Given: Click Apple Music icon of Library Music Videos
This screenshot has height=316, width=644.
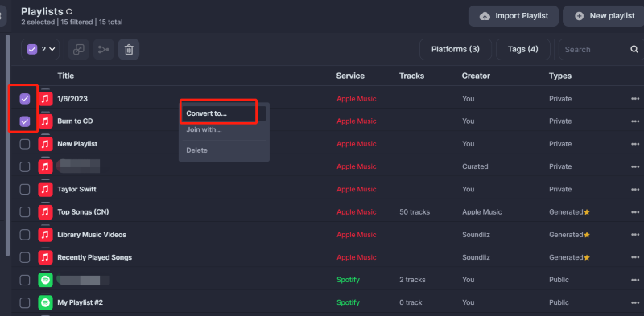Looking at the screenshot, I should click(x=46, y=235).
